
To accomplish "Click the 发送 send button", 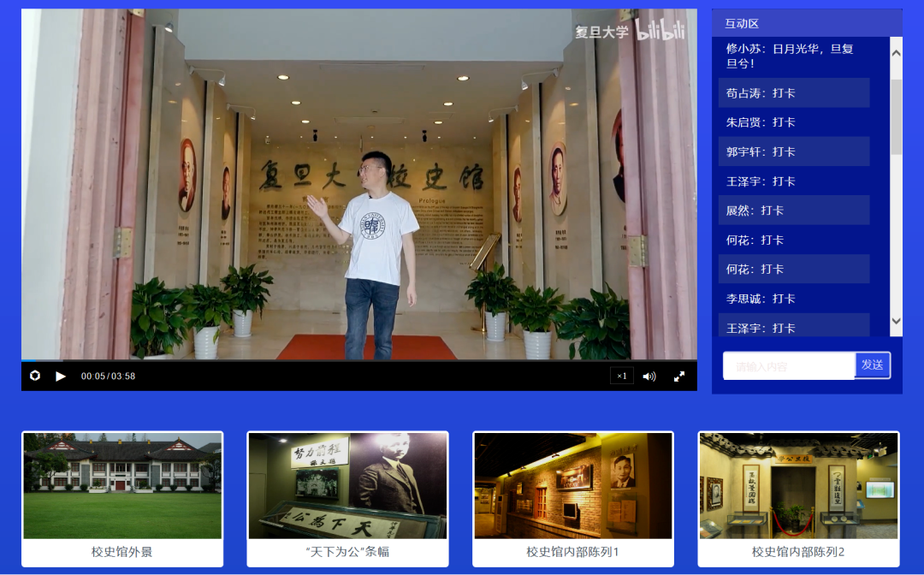I will pos(873,365).
